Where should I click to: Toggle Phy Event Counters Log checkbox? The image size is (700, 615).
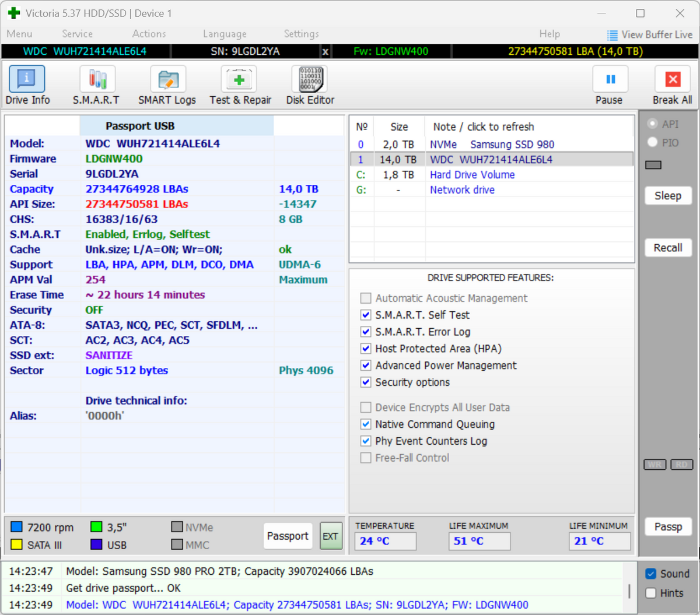366,441
